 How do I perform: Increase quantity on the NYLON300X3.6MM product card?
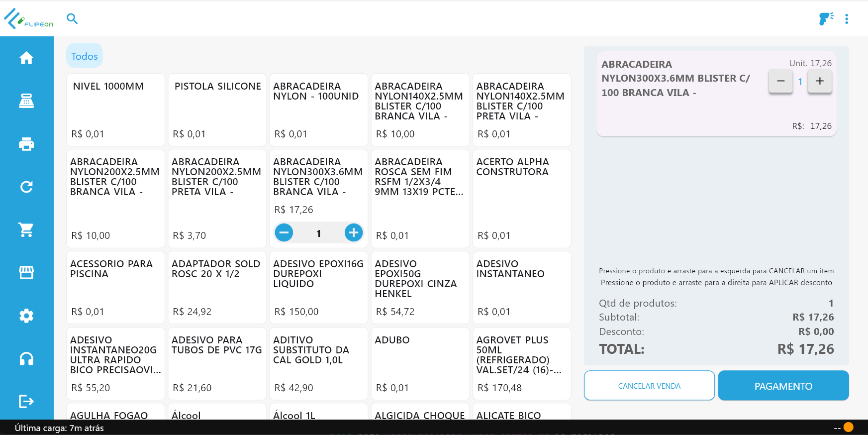pyautogui.click(x=354, y=232)
